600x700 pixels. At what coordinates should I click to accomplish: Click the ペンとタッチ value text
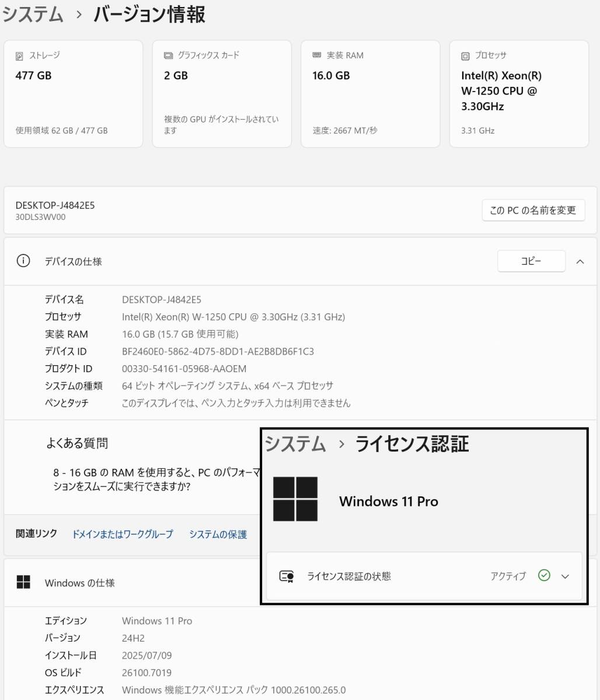[236, 403]
